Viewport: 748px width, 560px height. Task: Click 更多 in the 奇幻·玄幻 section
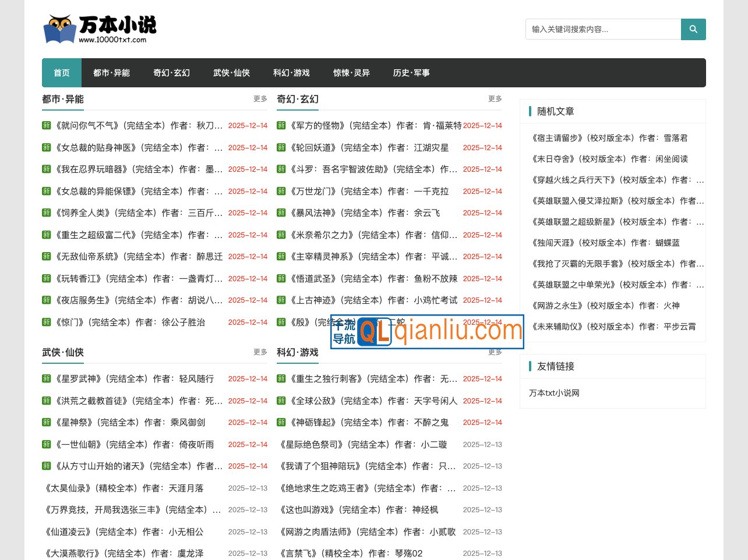495,99
